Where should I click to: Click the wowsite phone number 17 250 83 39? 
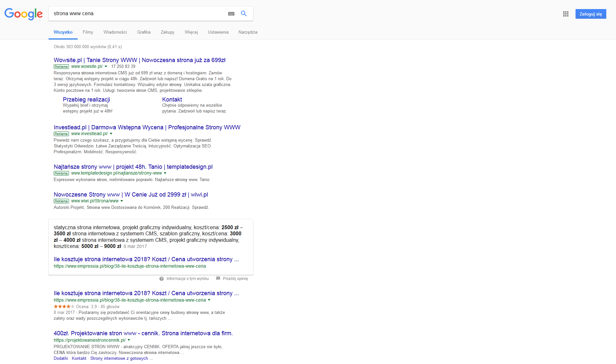123,67
